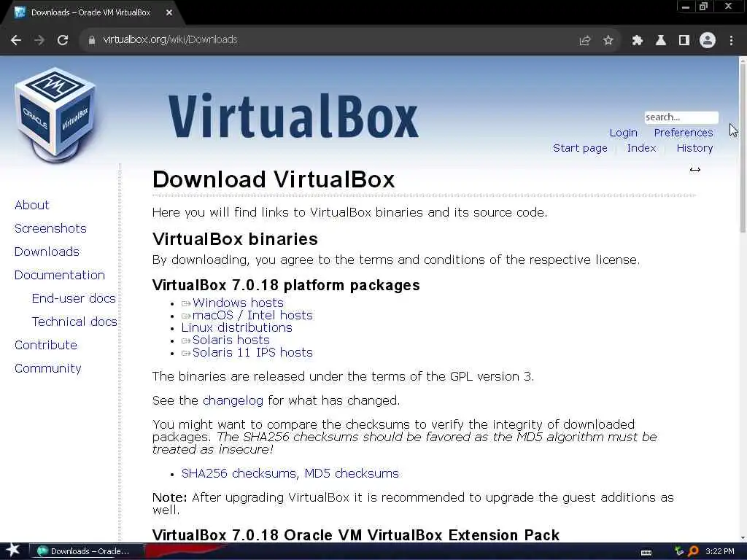The height and width of the screenshot is (560, 747).
Task: Click the large VirtualBox banner title
Action: 293,116
